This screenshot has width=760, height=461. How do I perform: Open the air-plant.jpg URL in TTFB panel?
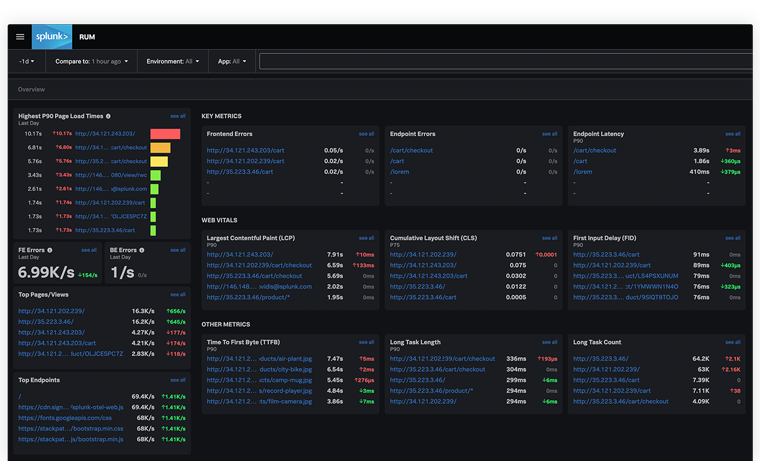tap(259, 359)
